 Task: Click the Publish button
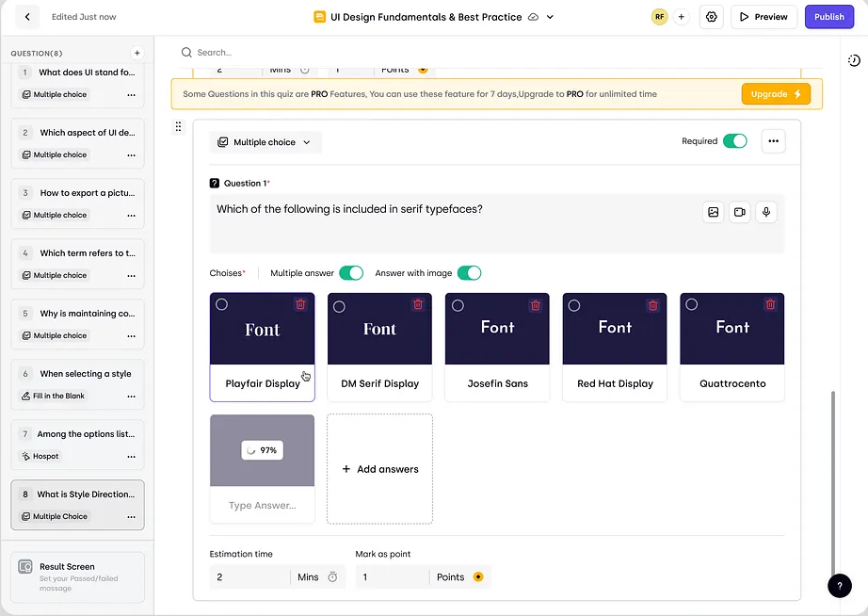pos(828,17)
